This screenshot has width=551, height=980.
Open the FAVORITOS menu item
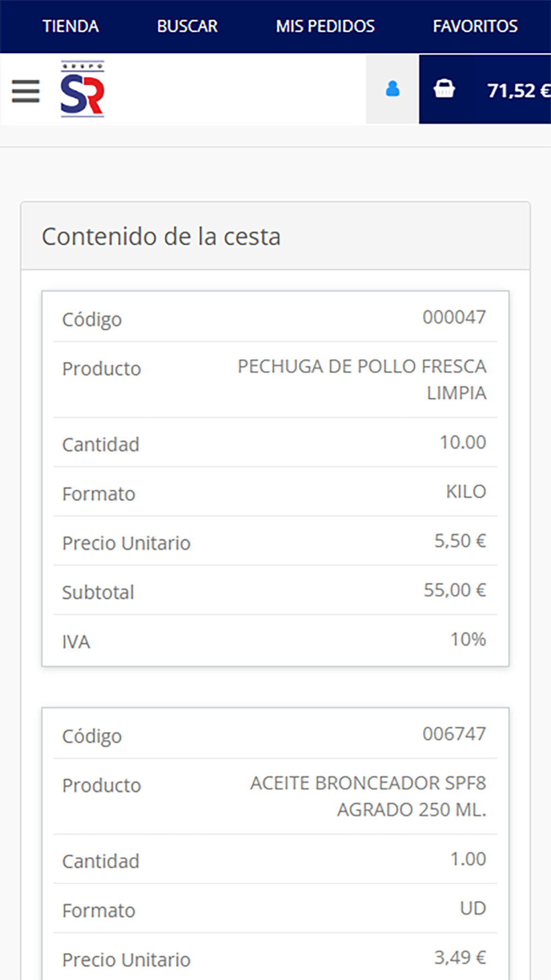pyautogui.click(x=475, y=26)
